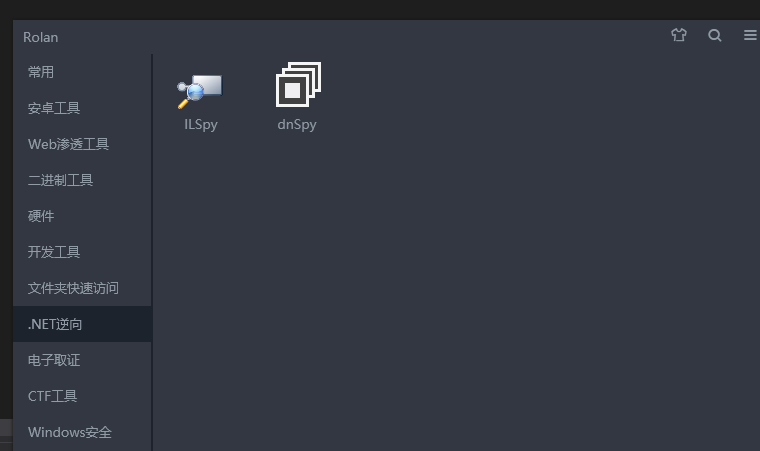The image size is (760, 451).
Task: Open the hamburger main menu
Action: pyautogui.click(x=750, y=35)
